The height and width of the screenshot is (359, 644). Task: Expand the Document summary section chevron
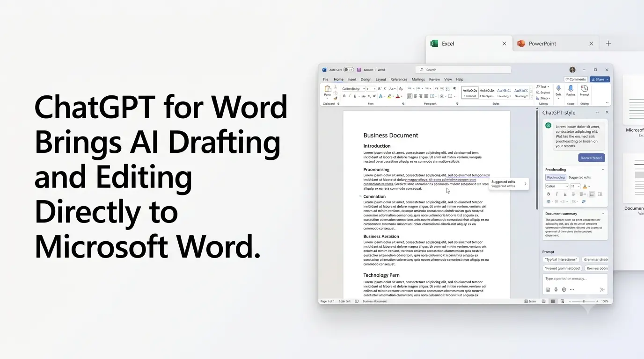tap(603, 214)
